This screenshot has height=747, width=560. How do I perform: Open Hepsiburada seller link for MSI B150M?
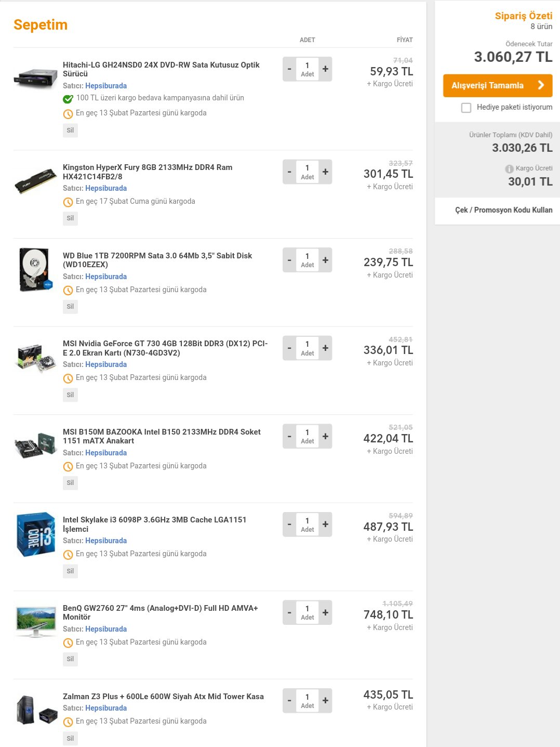point(106,453)
